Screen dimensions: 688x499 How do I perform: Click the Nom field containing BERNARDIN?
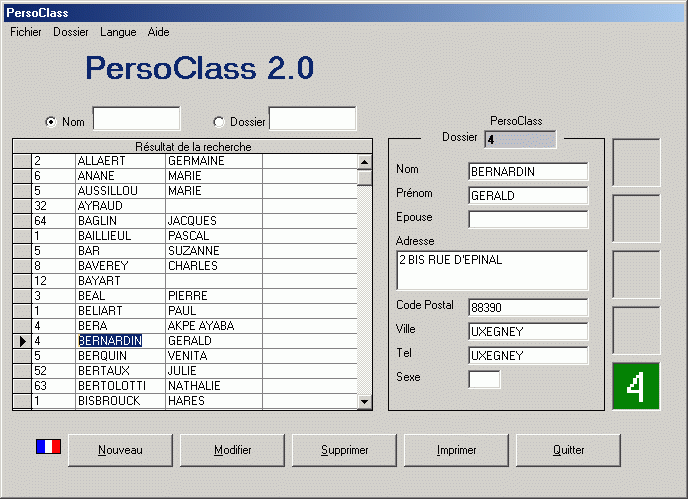click(x=528, y=172)
